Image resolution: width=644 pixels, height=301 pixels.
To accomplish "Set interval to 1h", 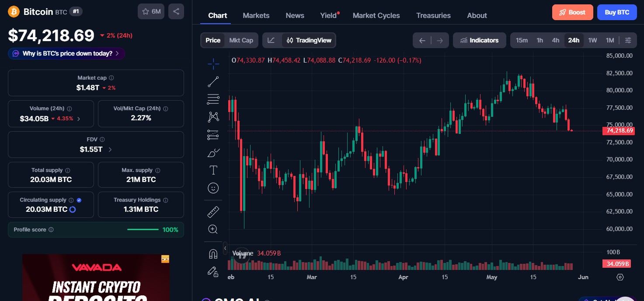I will tap(540, 40).
